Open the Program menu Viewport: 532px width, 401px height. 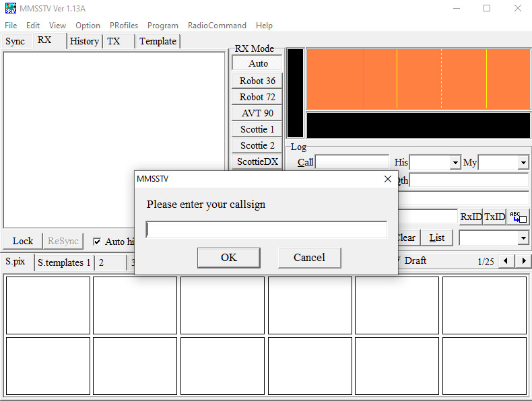click(x=163, y=26)
